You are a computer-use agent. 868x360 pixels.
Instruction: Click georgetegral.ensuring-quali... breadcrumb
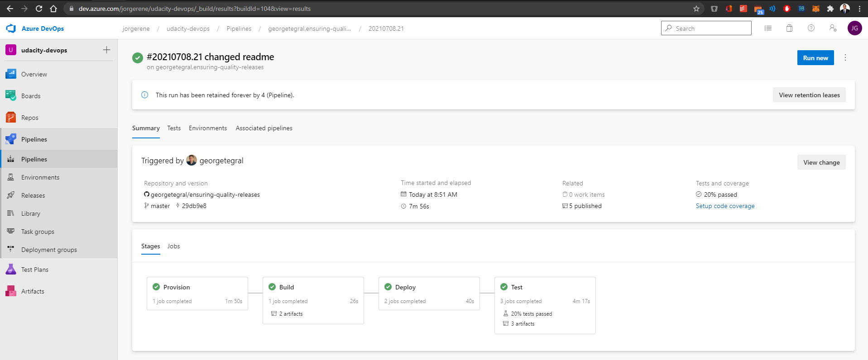tap(310, 28)
